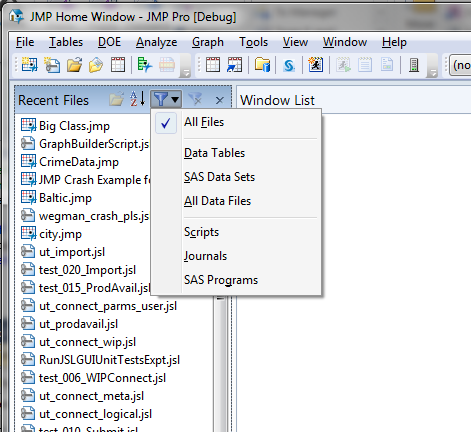Viewport: 471px width, 432px height.
Task: Open the '(no' combo box in the toolbar
Action: (460, 65)
